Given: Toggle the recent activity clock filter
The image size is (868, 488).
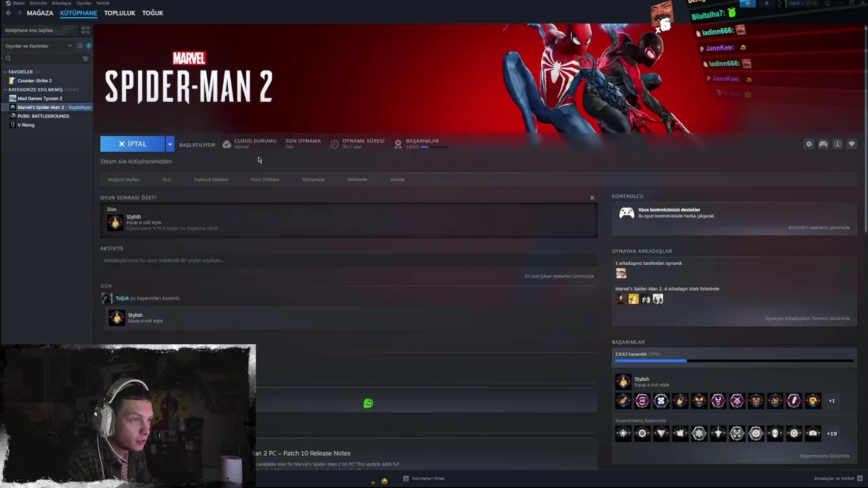Looking at the screenshot, I should [80, 46].
